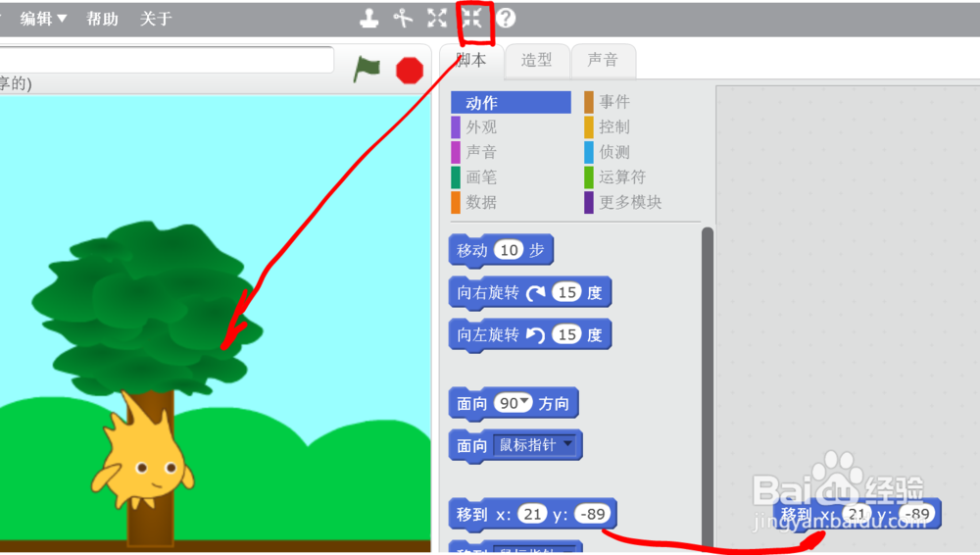Switch to the 造型 costumes tab
This screenshot has width=980, height=555.
pyautogui.click(x=536, y=61)
